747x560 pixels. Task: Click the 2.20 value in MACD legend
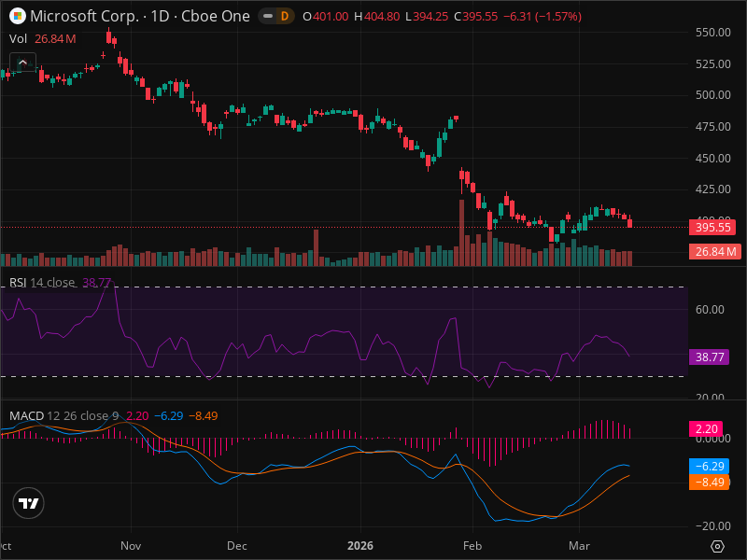(x=137, y=415)
